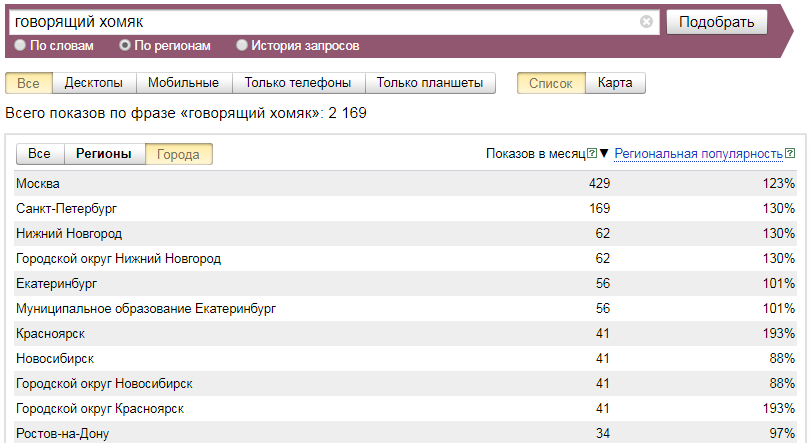Click the Показов в месяц column header
Image resolution: width=811 pixels, height=443 pixels.
click(535, 154)
